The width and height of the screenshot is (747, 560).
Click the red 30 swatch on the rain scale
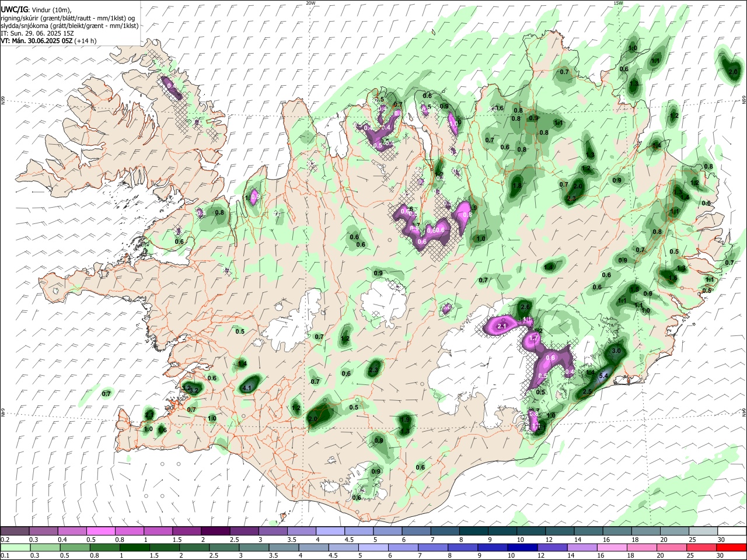coord(732,548)
